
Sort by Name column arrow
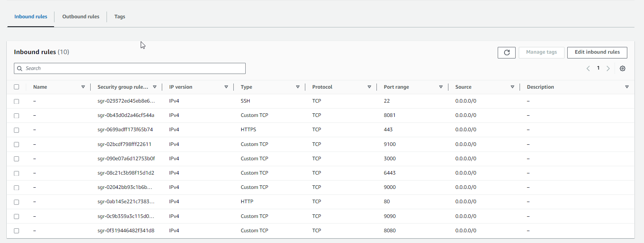[x=83, y=87]
